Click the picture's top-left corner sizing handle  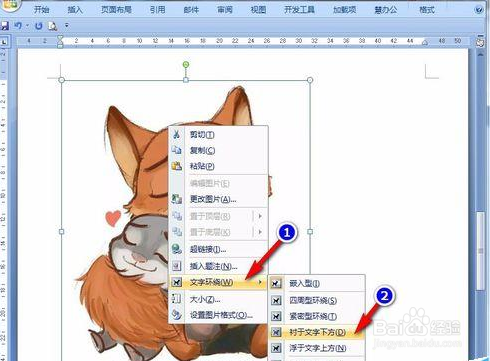point(61,80)
